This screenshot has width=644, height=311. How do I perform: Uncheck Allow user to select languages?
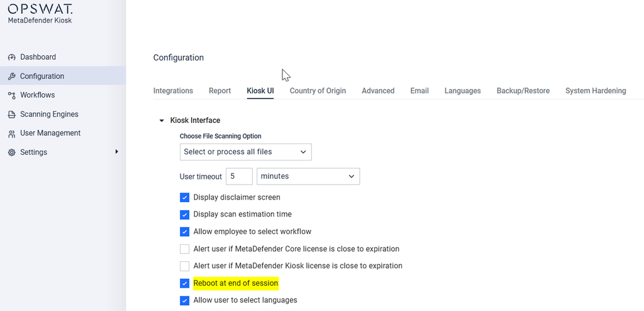click(x=184, y=300)
